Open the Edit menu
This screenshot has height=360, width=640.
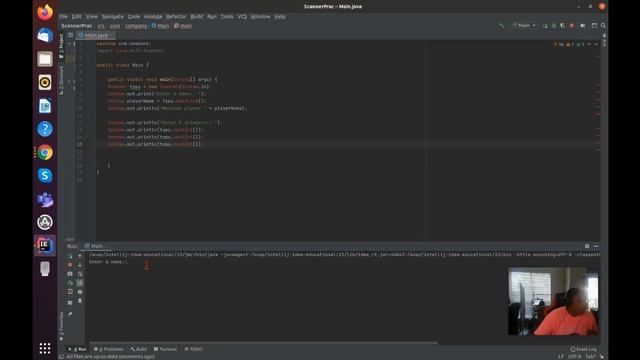[76, 16]
